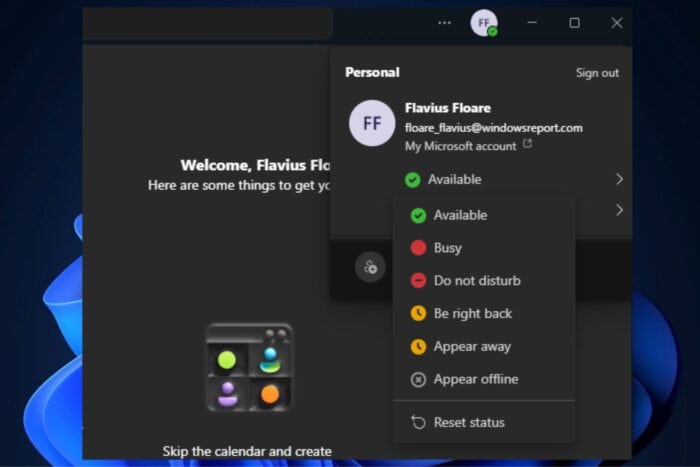
Task: Open My Microsoft account link
Action: [x=460, y=146]
